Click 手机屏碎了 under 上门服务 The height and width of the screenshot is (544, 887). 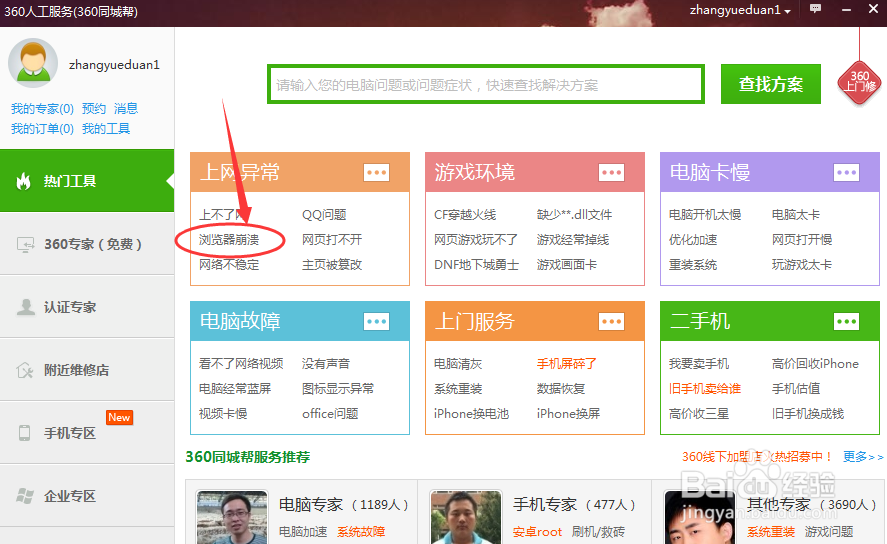point(567,364)
